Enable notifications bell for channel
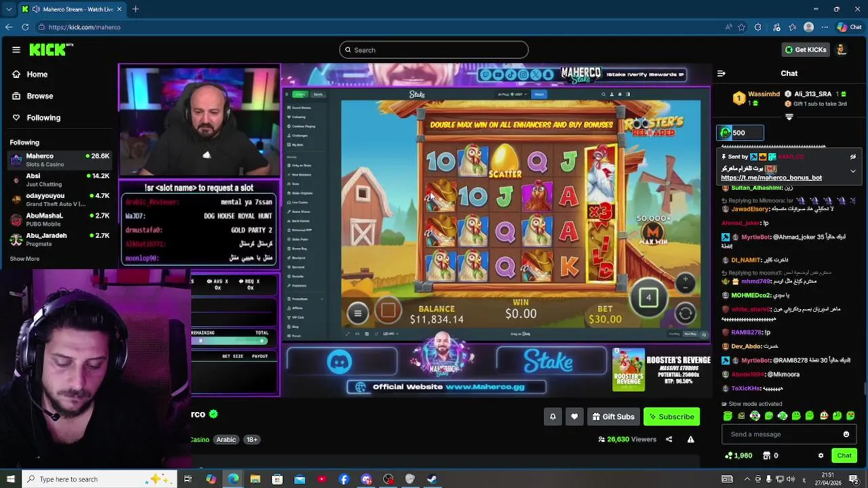The height and width of the screenshot is (488, 868). coord(553,417)
